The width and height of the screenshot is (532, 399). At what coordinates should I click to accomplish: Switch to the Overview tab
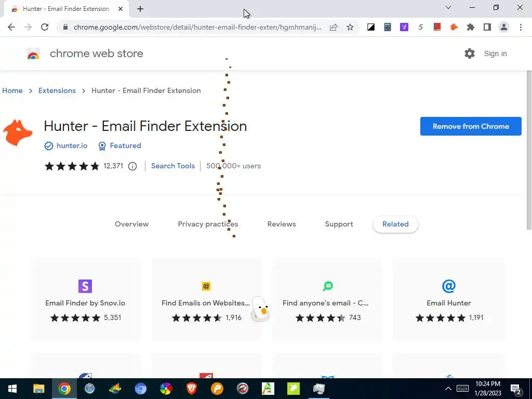tap(131, 224)
